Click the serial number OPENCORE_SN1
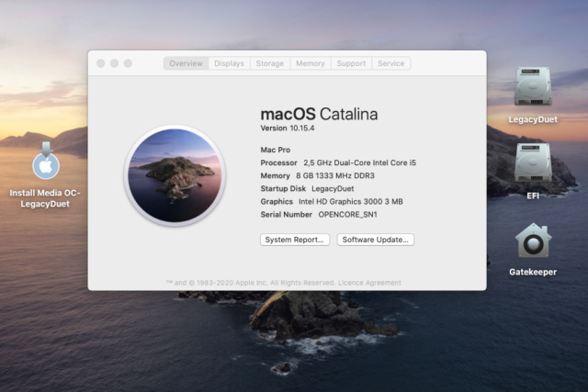Viewport: 588px width, 392px height. [x=347, y=215]
